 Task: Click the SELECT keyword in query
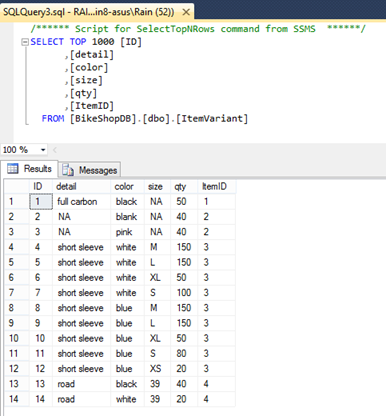click(x=47, y=42)
